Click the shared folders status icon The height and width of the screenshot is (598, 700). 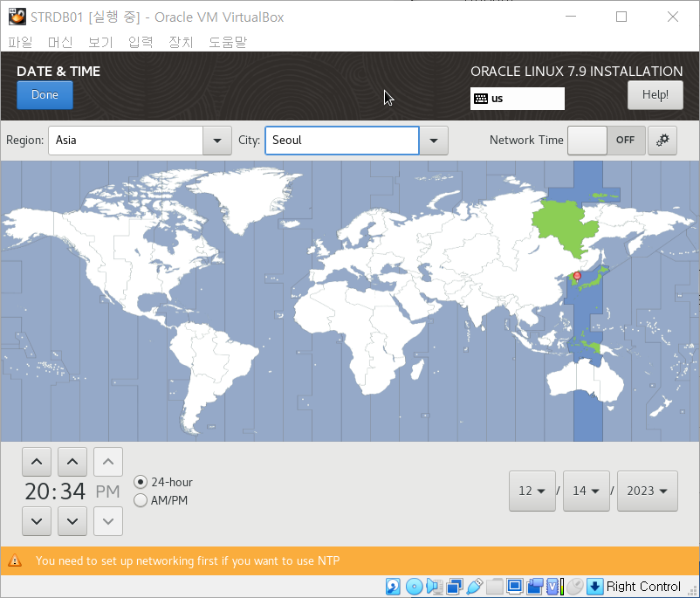tap(495, 587)
